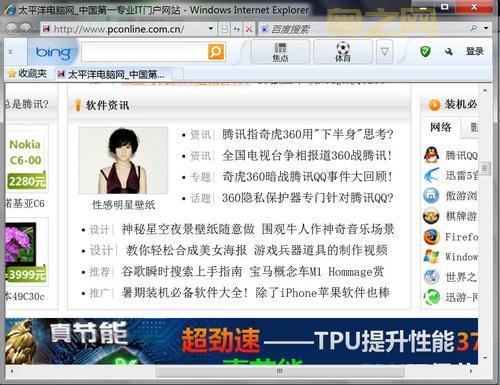500x385 pixels.
Task: Click the search magnifier in Baidu box
Action: coord(473,29)
